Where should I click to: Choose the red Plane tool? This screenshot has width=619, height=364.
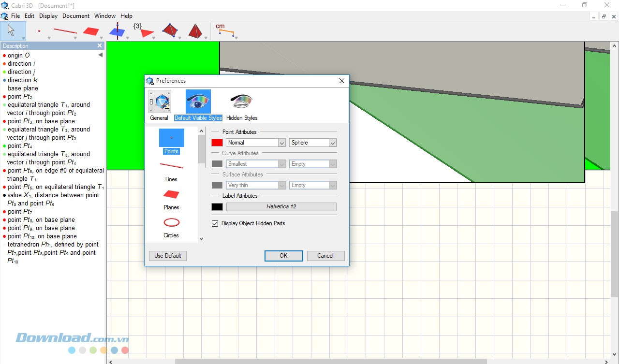point(90,31)
